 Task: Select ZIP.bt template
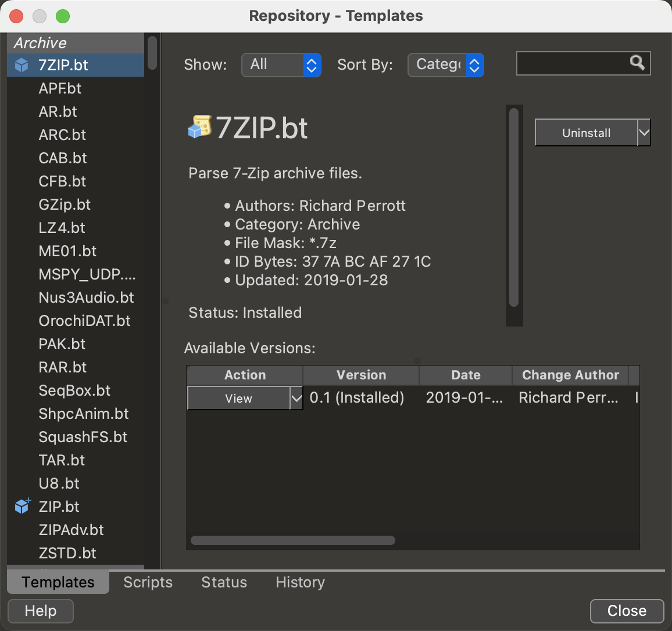click(x=76, y=506)
